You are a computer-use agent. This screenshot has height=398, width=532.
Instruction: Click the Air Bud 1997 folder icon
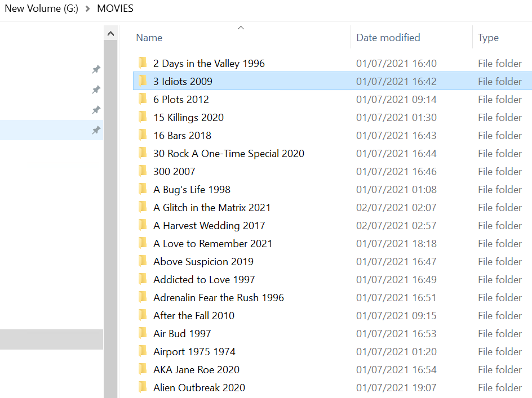143,333
